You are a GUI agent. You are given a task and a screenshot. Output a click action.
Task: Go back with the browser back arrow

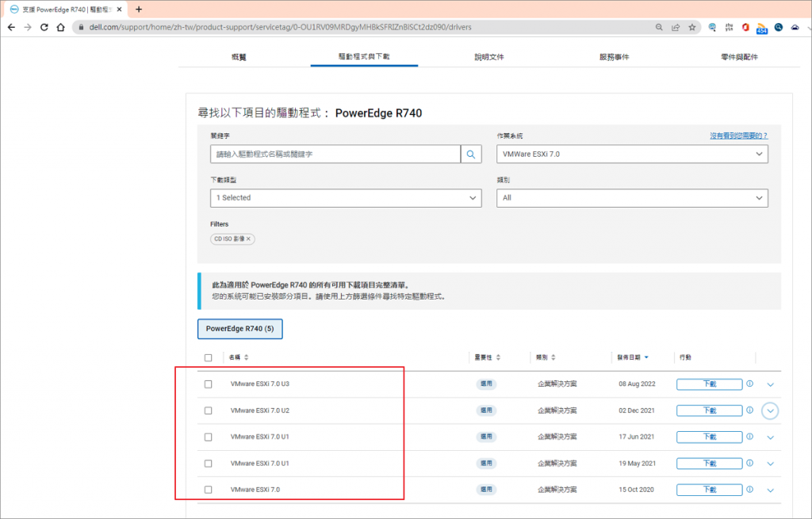coord(11,27)
